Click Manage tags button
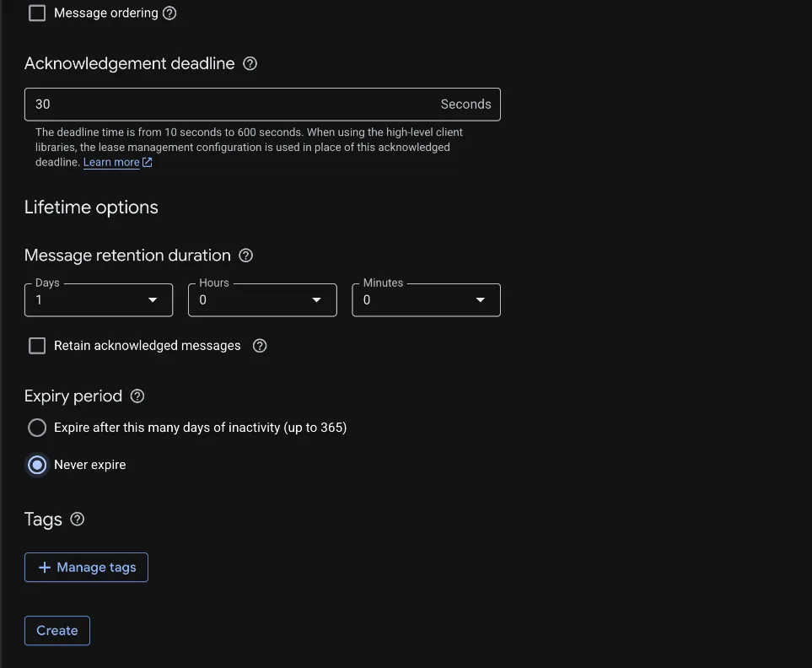 click(87, 567)
